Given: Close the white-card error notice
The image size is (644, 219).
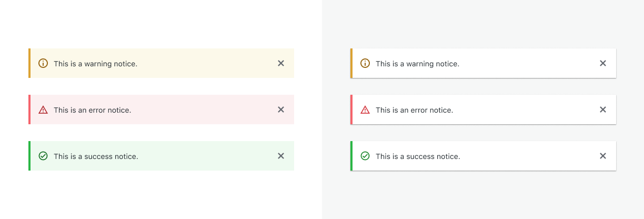Looking at the screenshot, I should click(603, 109).
